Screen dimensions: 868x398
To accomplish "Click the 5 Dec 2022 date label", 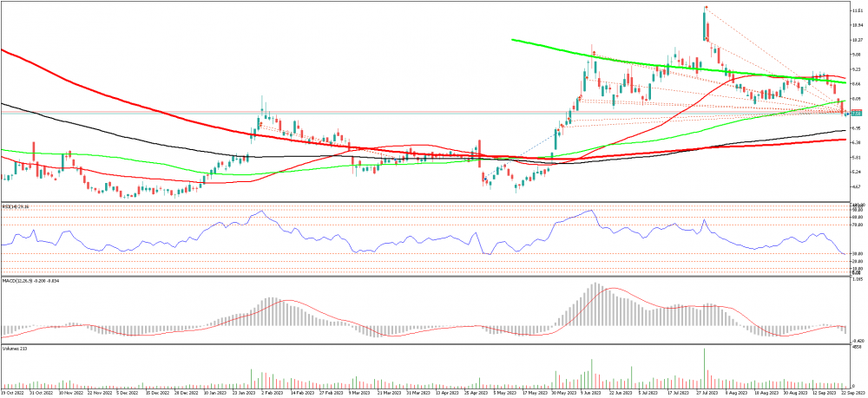I will point(128,393).
